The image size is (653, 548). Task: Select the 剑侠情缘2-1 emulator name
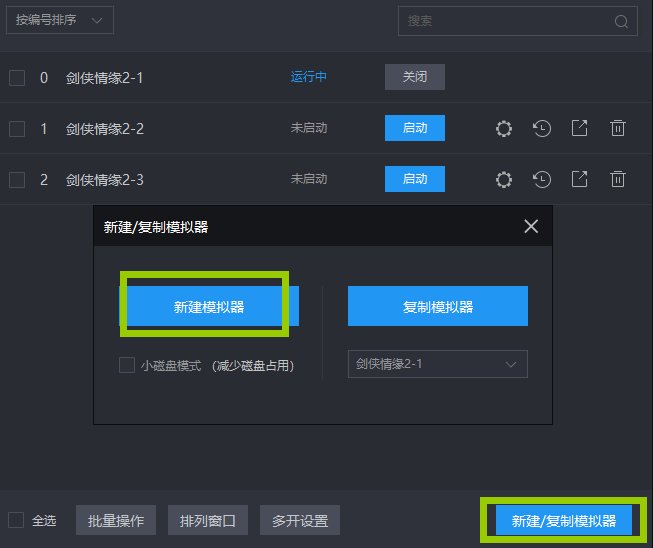[x=105, y=78]
